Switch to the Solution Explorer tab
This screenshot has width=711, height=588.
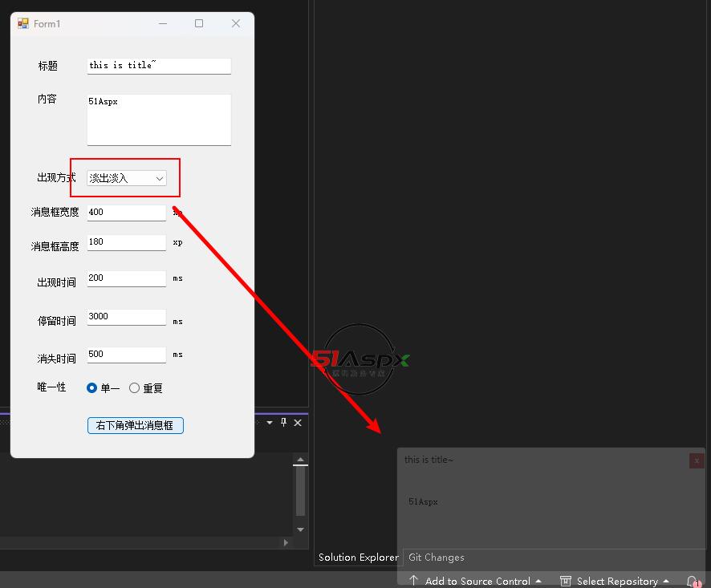point(358,558)
